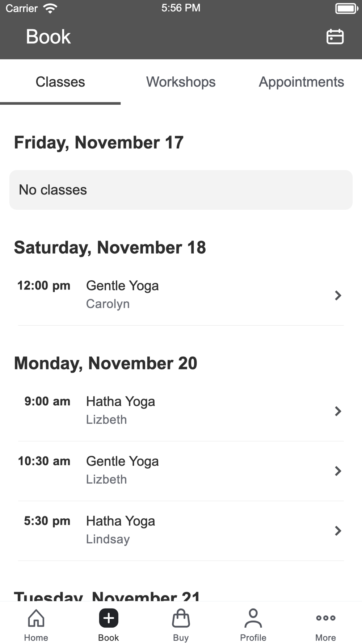Open the calendar date picker icon

[335, 37]
